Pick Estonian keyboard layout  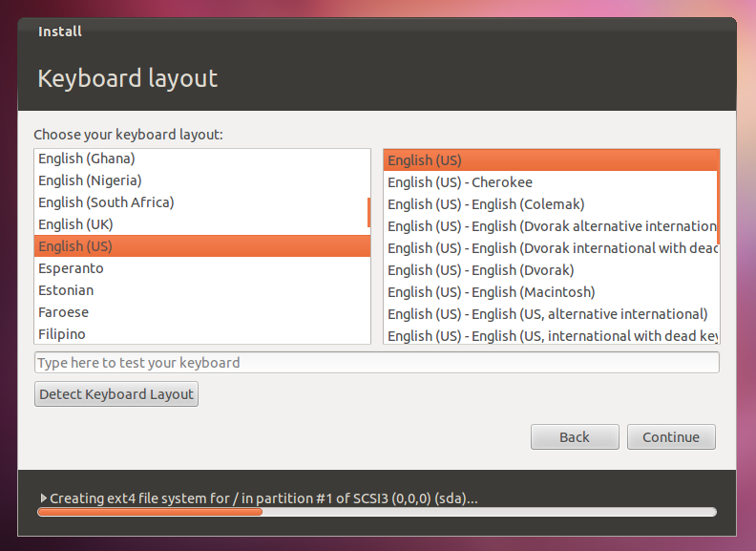tap(202, 290)
